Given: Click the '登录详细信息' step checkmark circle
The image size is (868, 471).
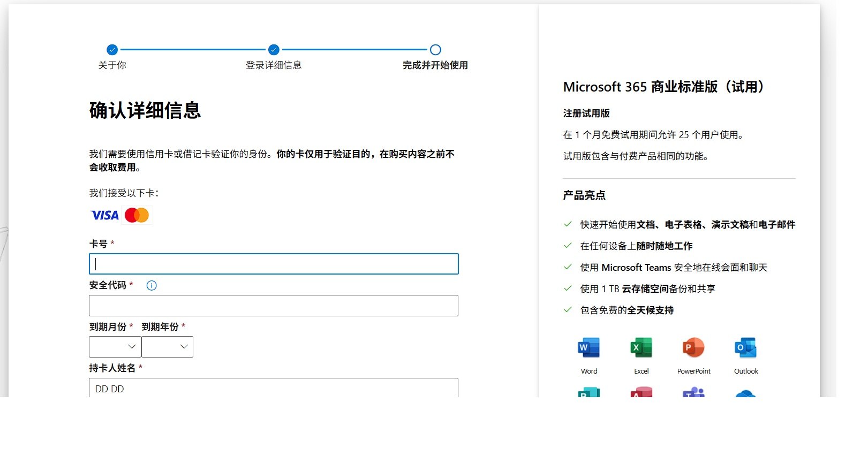Looking at the screenshot, I should point(274,50).
